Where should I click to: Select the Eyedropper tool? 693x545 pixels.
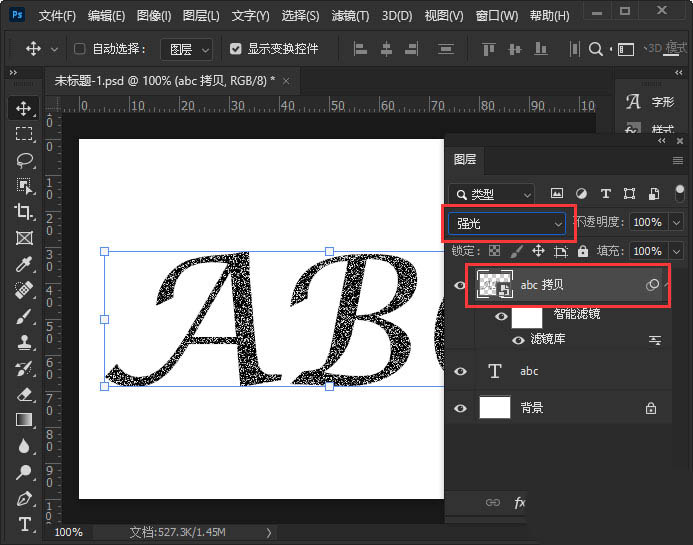click(24, 264)
